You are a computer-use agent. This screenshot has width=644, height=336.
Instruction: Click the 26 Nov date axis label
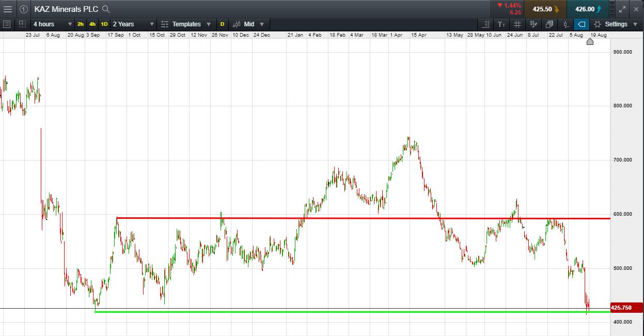click(220, 35)
